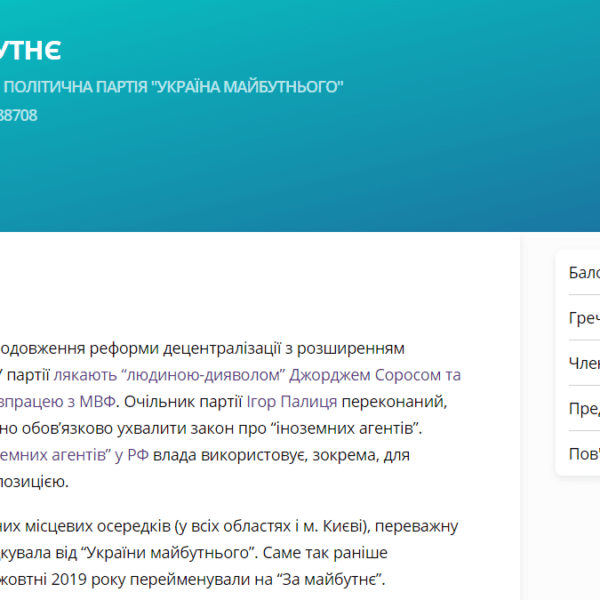Follow the link ending 'з МВФ'
Image resolution: width=600 pixels, height=600 pixels.
click(57, 402)
